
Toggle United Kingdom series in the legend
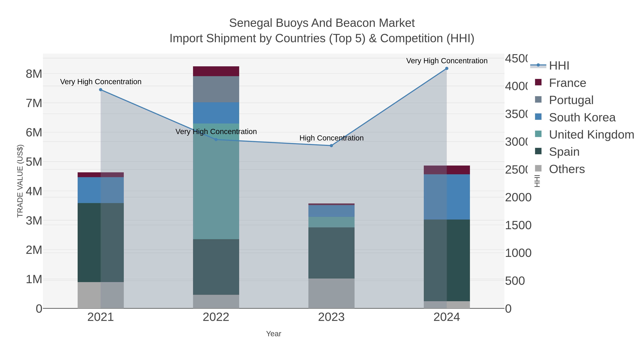(x=584, y=135)
